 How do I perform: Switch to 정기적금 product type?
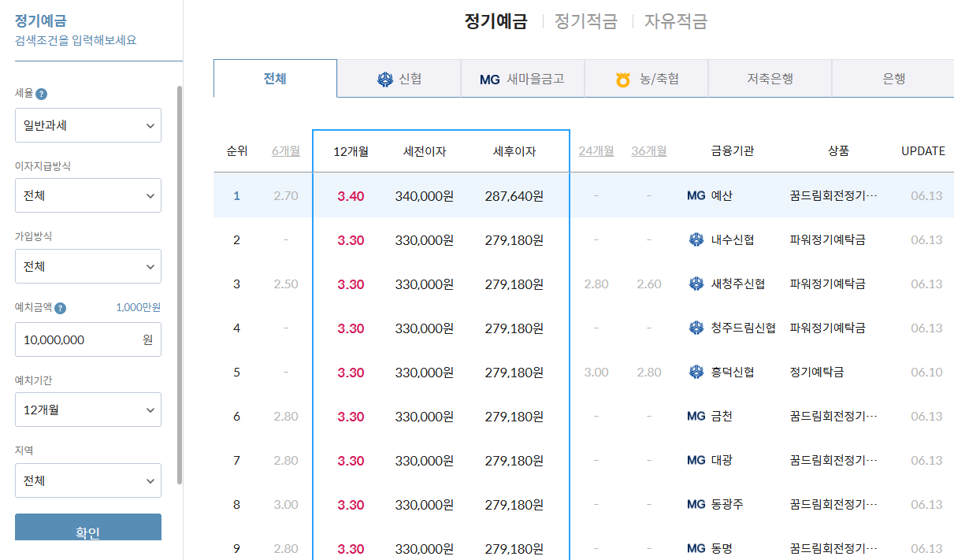click(586, 21)
